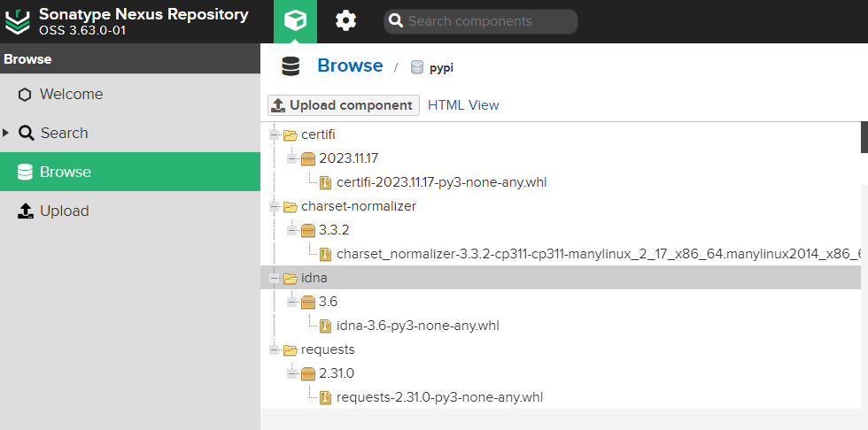The height and width of the screenshot is (430, 868).
Task: Click the Upload icon in sidebar
Action: [26, 211]
